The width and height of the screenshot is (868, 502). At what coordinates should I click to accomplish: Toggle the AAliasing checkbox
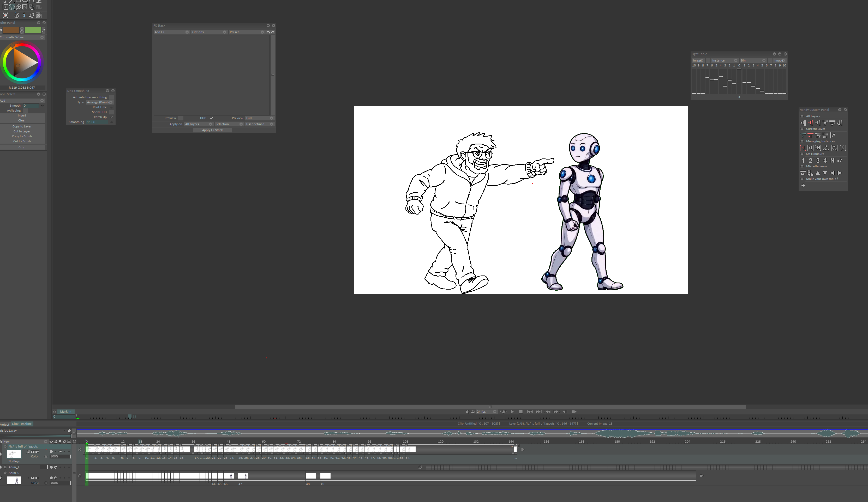(x=25, y=111)
